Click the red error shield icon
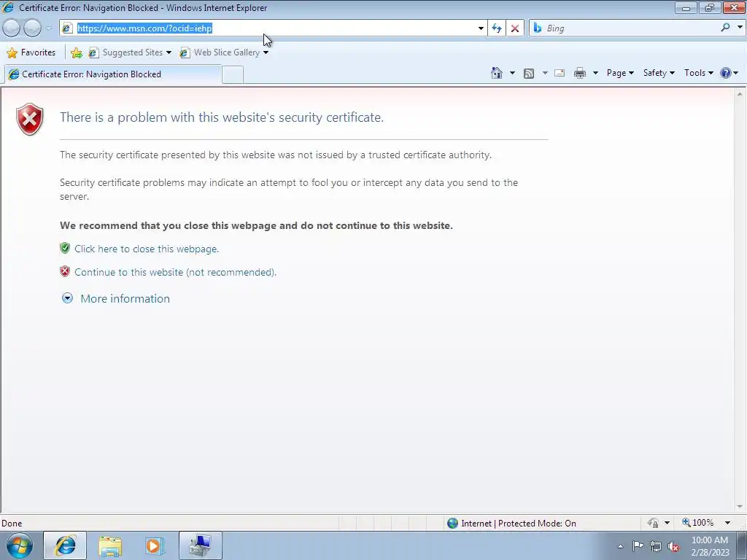 pyautogui.click(x=29, y=119)
